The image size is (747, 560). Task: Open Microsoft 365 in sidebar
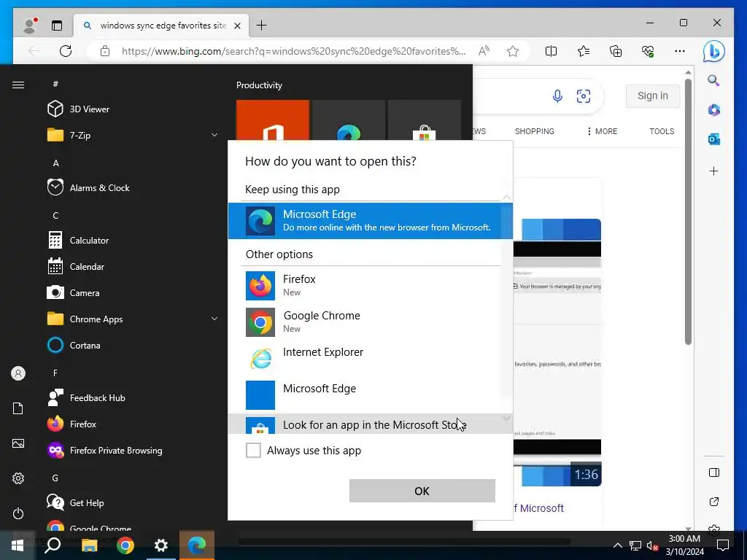(x=713, y=110)
